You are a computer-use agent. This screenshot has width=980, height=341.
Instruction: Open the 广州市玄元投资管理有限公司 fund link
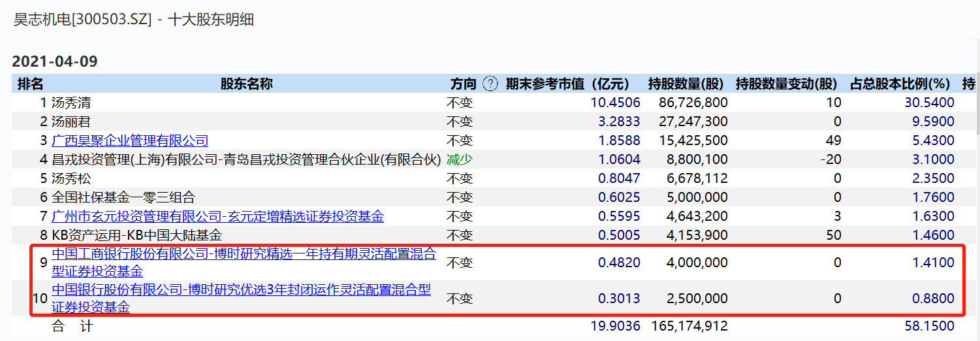[217, 216]
